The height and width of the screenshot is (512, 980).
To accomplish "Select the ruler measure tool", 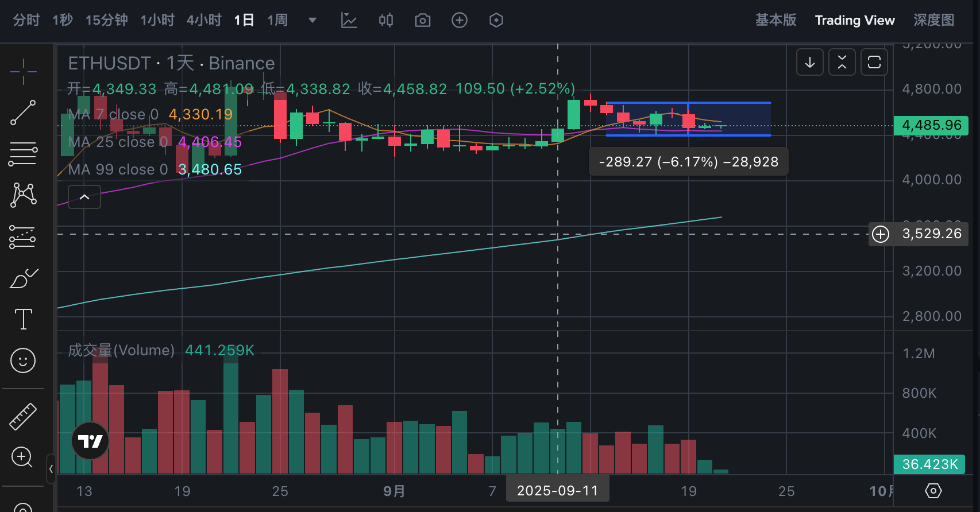I will coord(23,417).
